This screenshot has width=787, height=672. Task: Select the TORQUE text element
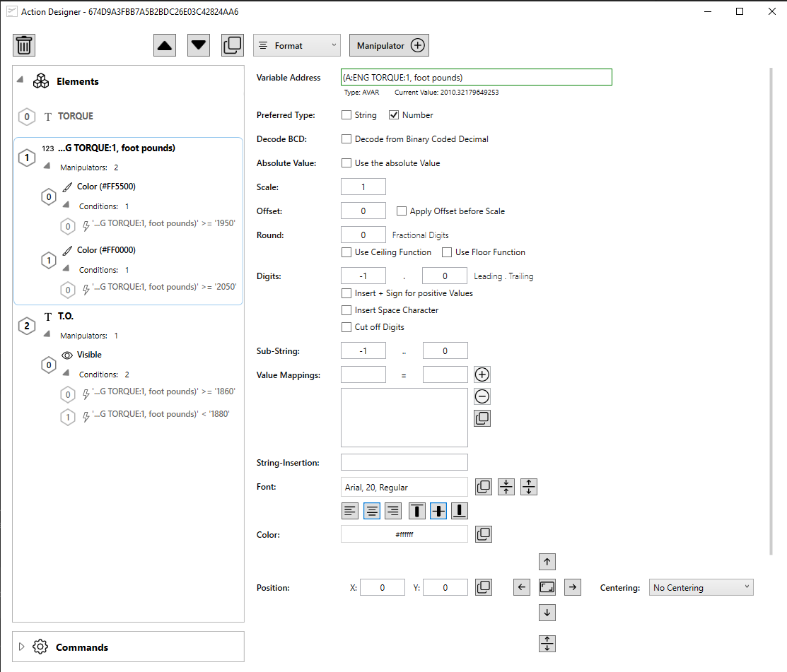click(x=75, y=116)
